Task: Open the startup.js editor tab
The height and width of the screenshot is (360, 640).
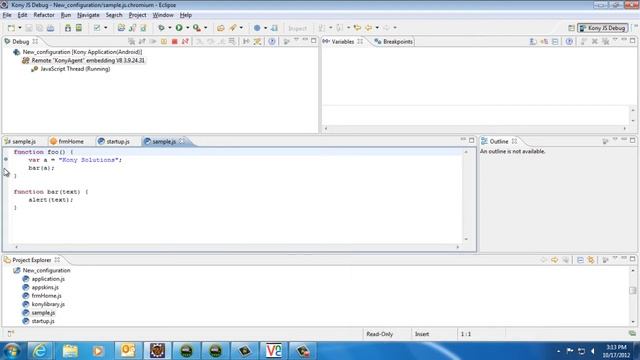Action: pyautogui.click(x=114, y=141)
